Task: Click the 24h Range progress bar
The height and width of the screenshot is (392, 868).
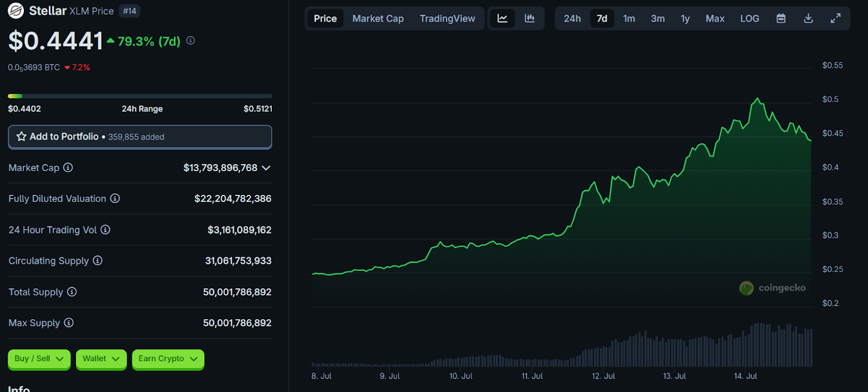Action: coord(140,96)
